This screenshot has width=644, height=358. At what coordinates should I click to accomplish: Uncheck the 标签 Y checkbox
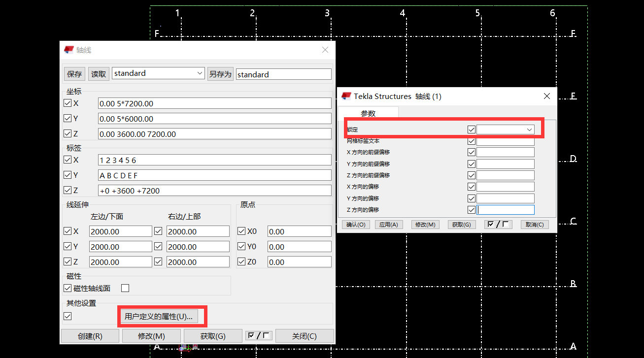[68, 175]
